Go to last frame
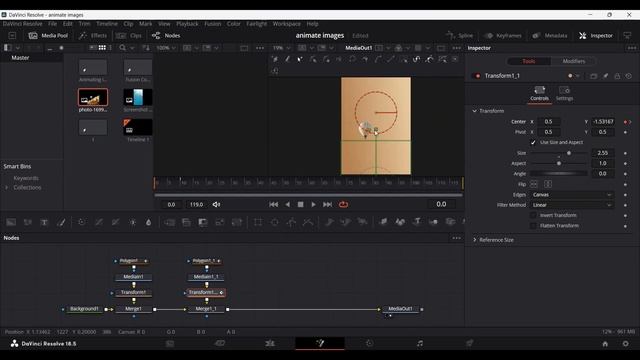Image resolution: width=640 pixels, height=360 pixels. [327, 204]
